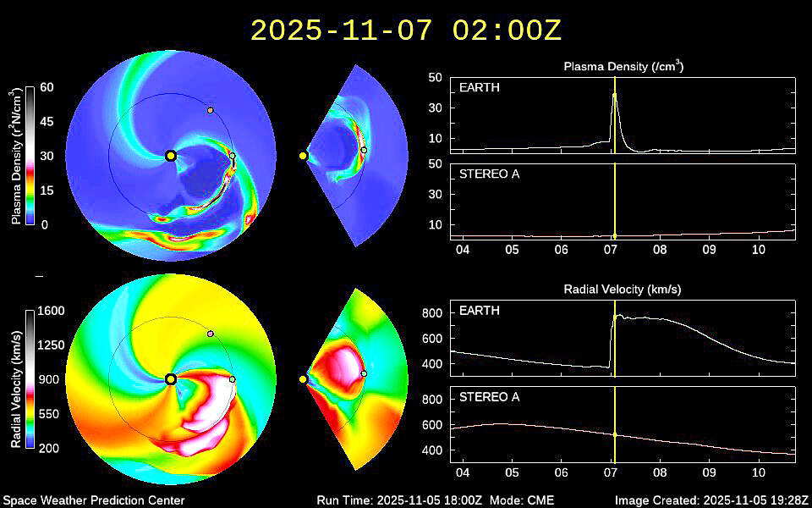812x508 pixels.
Task: Click the Sun marker in the radial velocity map
Action: 171,379
